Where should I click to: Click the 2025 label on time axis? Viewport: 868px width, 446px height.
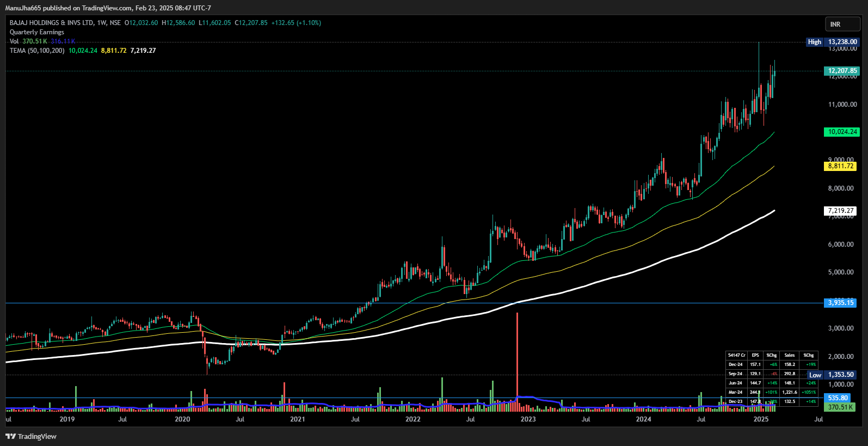[761, 419]
